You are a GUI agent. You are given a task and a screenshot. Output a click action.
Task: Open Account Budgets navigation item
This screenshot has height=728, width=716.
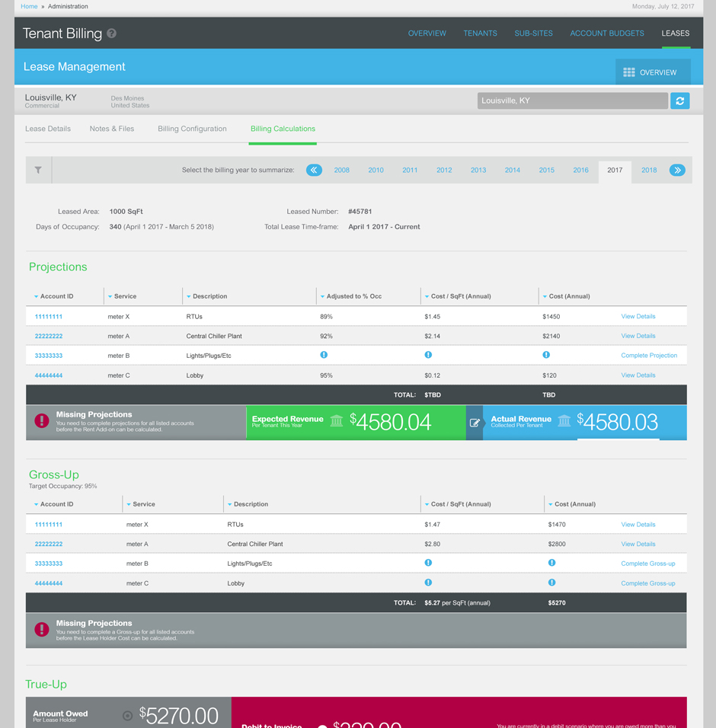pos(607,34)
